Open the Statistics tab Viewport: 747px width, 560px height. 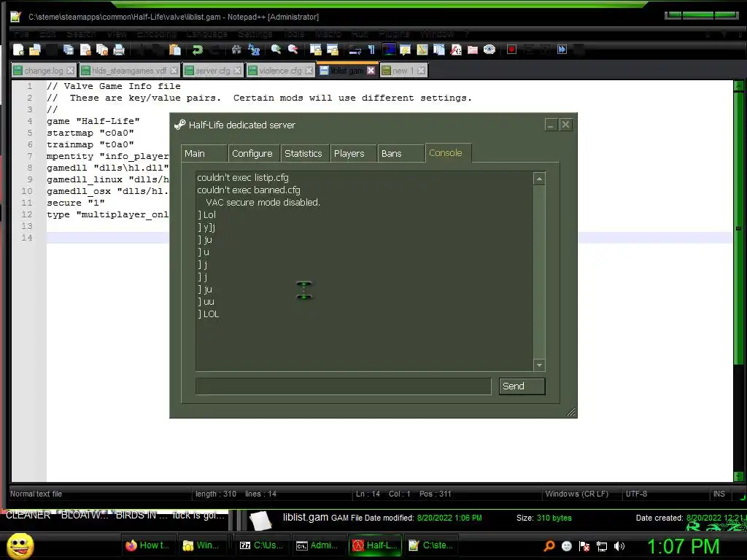304,153
